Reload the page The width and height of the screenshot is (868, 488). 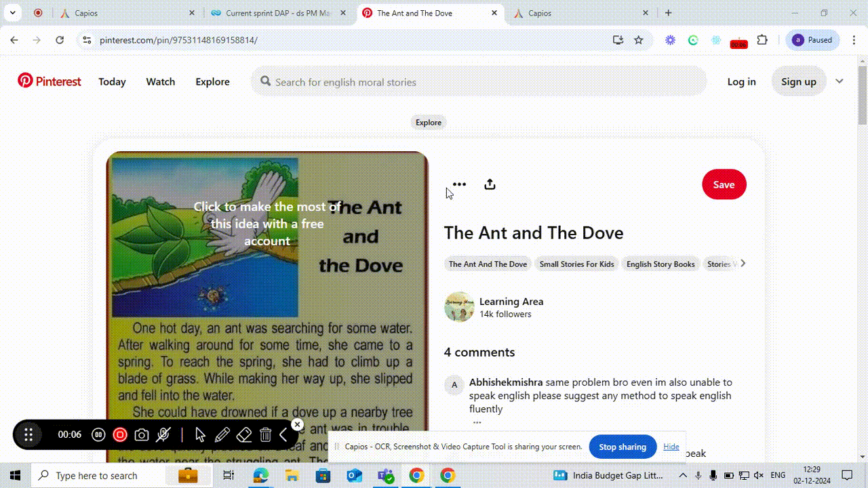click(x=60, y=40)
